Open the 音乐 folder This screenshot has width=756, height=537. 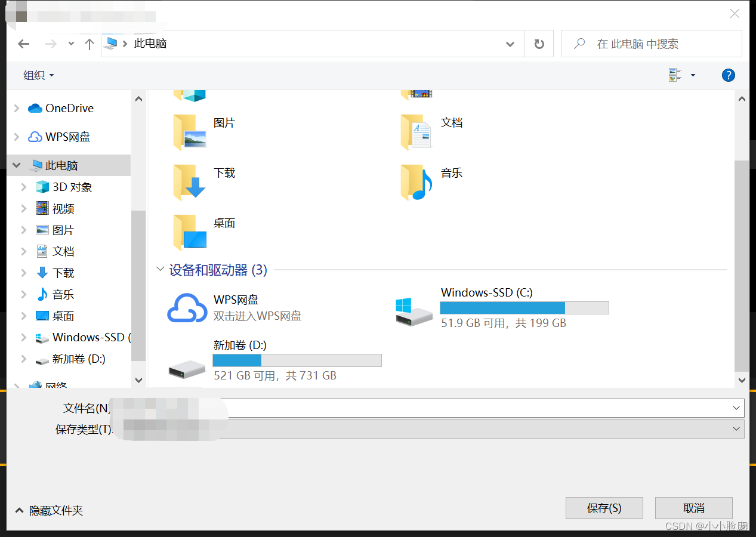452,173
